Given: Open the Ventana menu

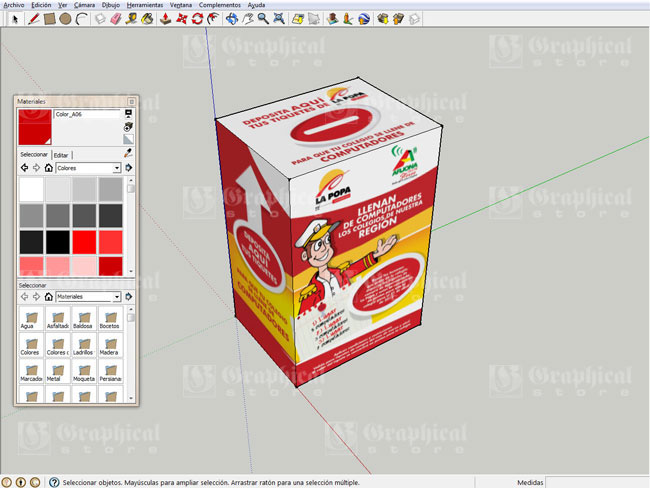Looking at the screenshot, I should [x=181, y=5].
